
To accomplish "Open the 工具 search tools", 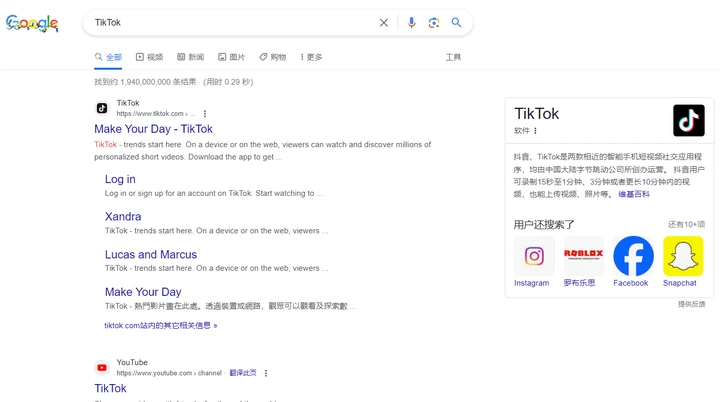I will [x=453, y=57].
